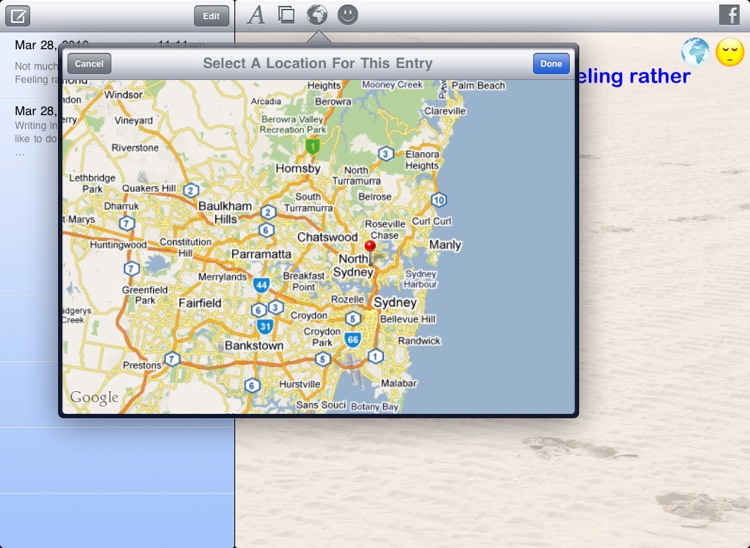Viewport: 750px width, 548px height.
Task: Select the red map pin
Action: [370, 252]
